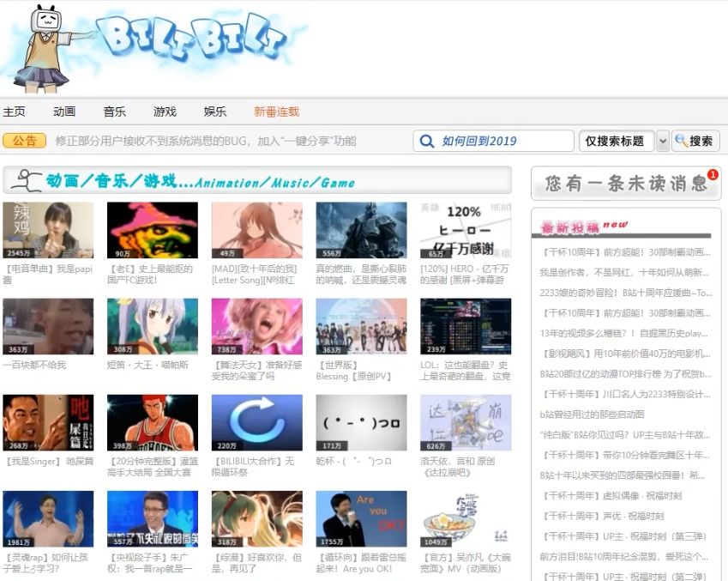This screenshot has height=581, width=728.
Task: Open the 120% HERO video thumbnail
Action: (466, 230)
